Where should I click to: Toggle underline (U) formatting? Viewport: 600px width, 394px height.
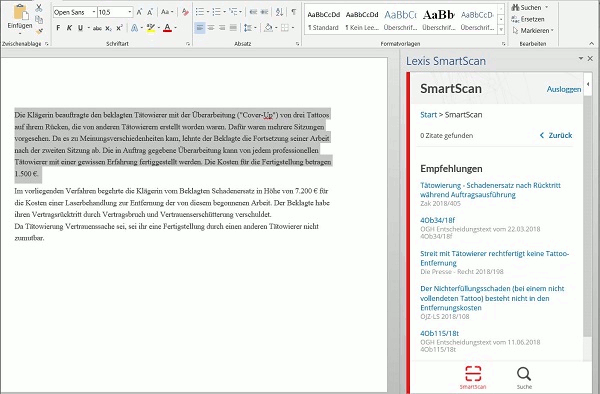click(80, 28)
